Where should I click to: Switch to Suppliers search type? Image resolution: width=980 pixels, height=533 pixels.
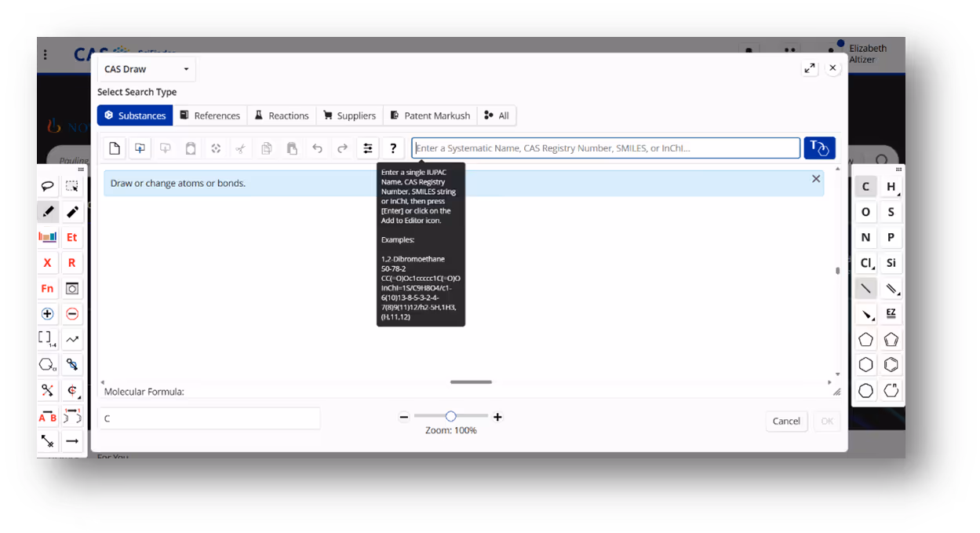tap(349, 115)
